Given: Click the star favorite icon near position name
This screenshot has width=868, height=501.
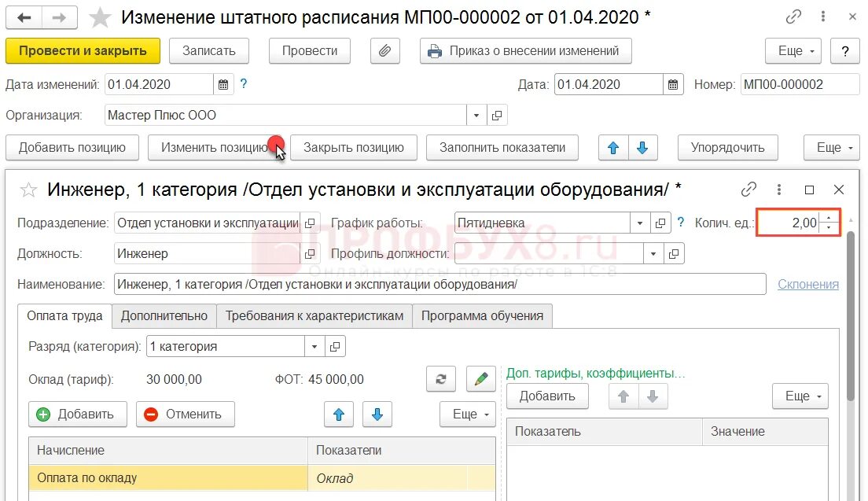Looking at the screenshot, I should click(28, 189).
